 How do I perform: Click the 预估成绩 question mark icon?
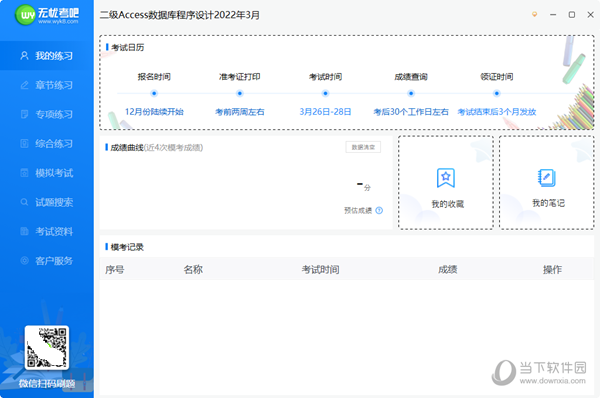(x=379, y=210)
